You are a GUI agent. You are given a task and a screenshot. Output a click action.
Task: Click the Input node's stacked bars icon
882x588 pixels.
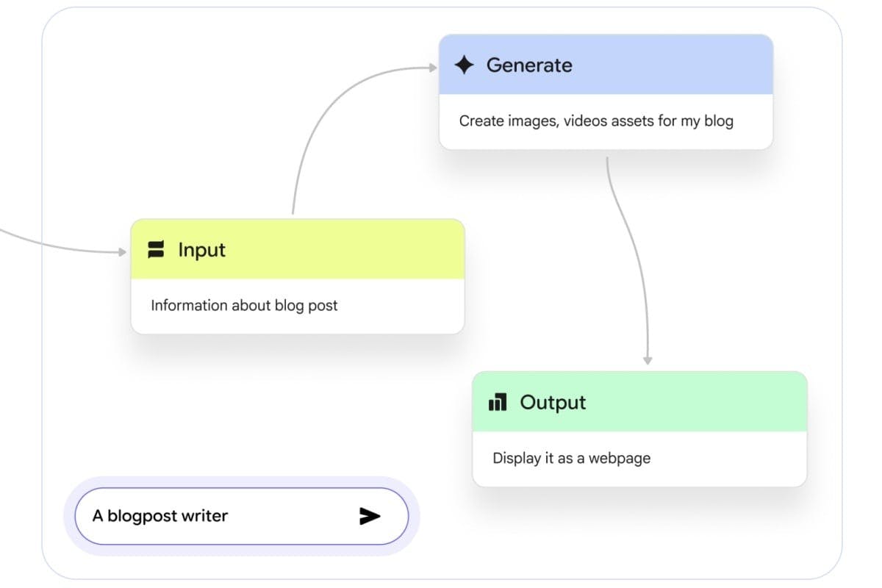coord(155,250)
